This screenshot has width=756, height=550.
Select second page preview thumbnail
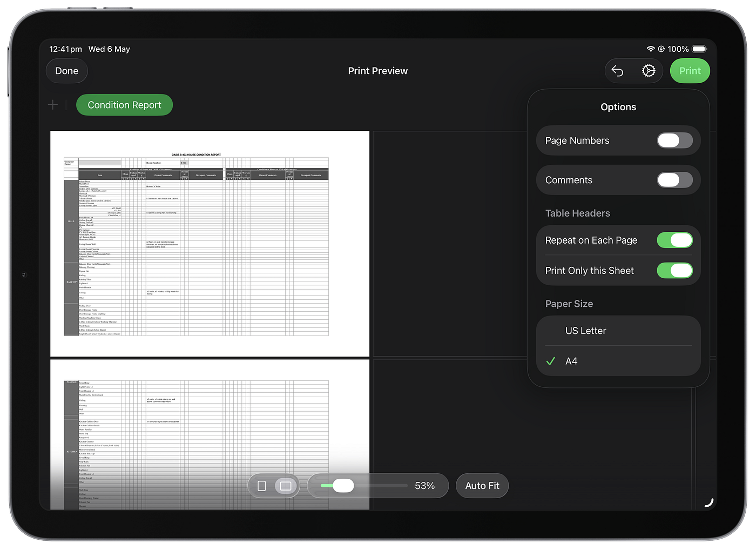210,435
